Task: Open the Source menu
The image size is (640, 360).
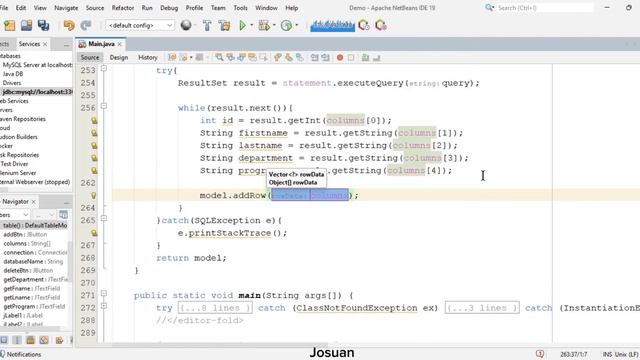Action: click(95, 8)
